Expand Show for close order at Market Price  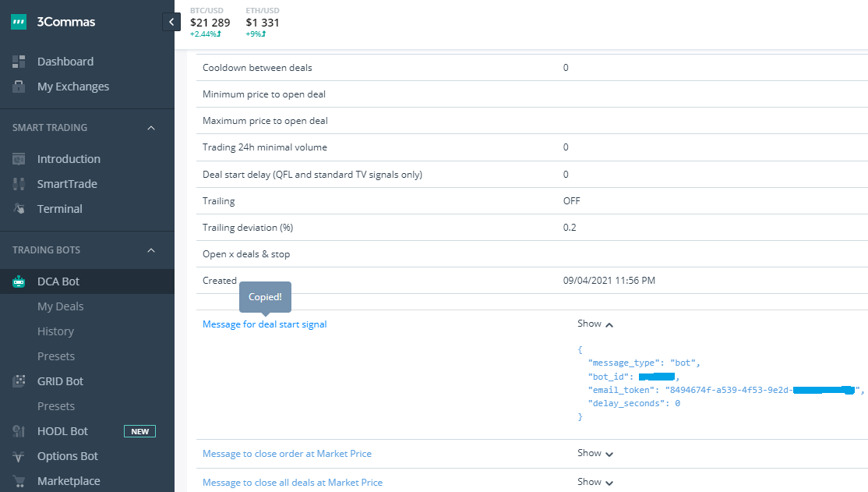pyautogui.click(x=595, y=453)
